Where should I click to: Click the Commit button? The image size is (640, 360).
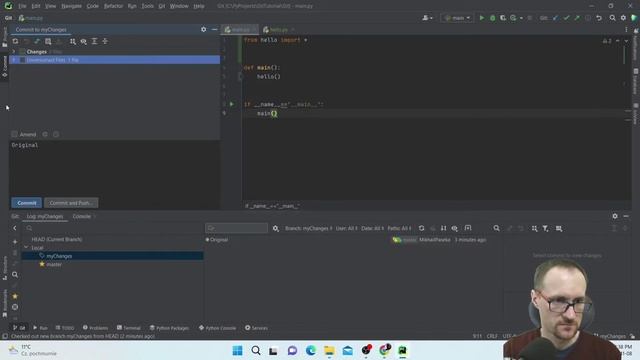click(x=27, y=203)
